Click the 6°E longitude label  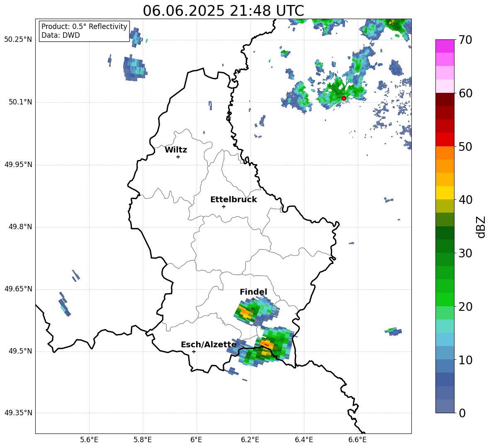point(196,440)
